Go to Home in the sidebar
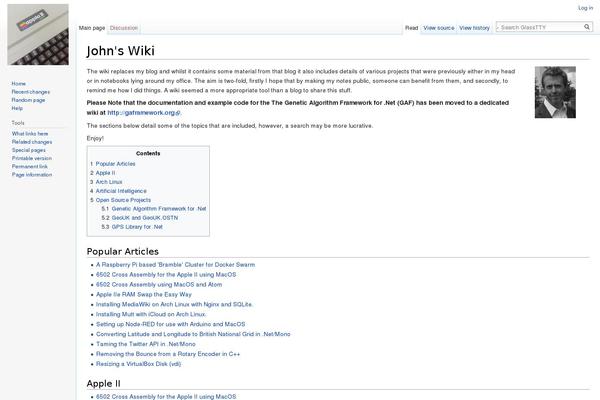The image size is (600, 400). [x=18, y=83]
